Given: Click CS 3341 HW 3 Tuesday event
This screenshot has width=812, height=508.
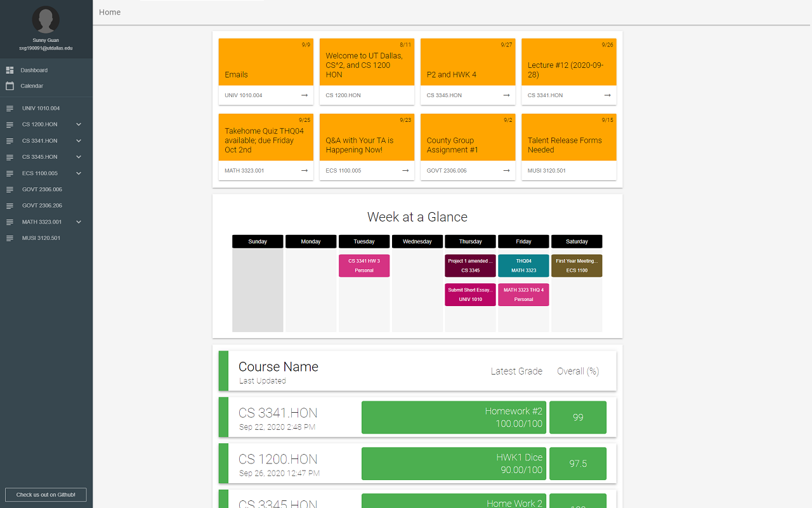Looking at the screenshot, I should [x=364, y=265].
